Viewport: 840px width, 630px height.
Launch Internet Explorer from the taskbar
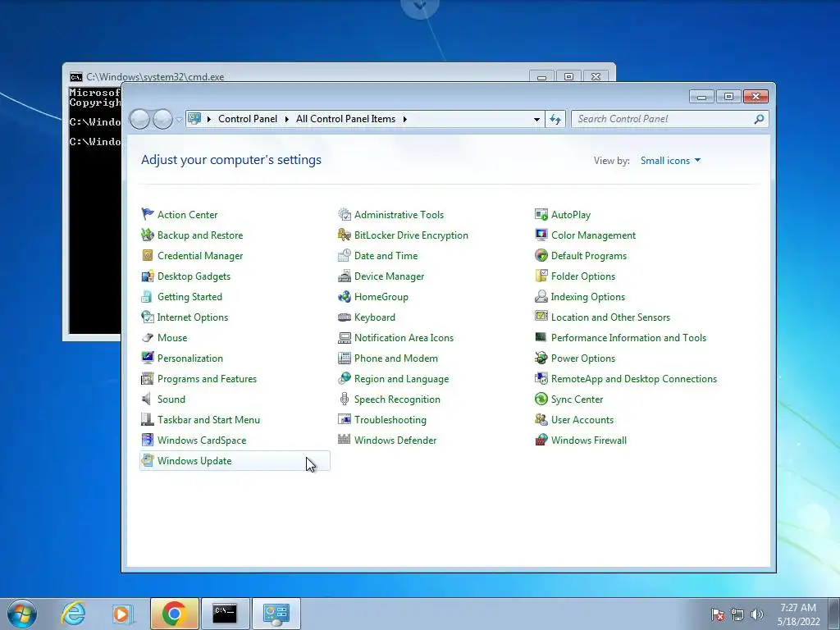[x=73, y=614]
